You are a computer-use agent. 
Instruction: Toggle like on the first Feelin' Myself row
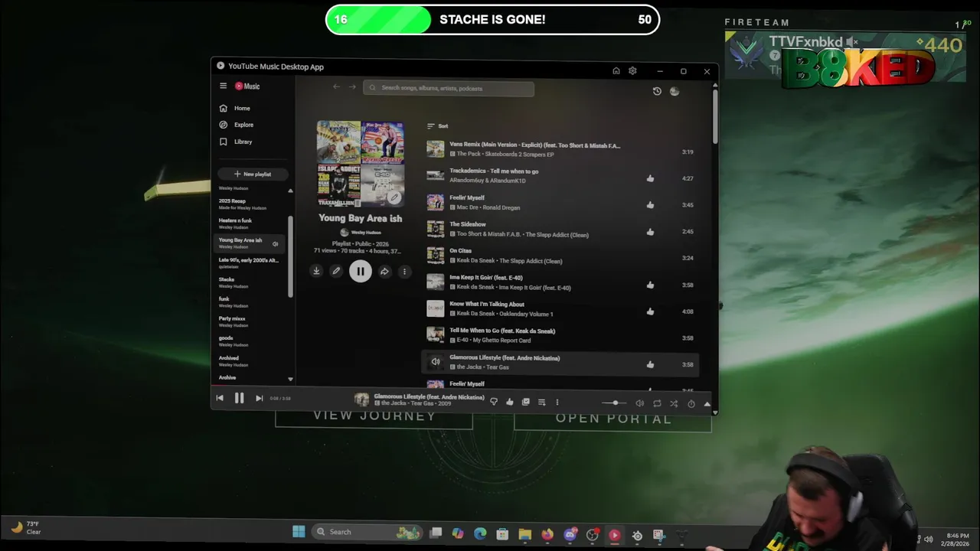[x=650, y=205]
